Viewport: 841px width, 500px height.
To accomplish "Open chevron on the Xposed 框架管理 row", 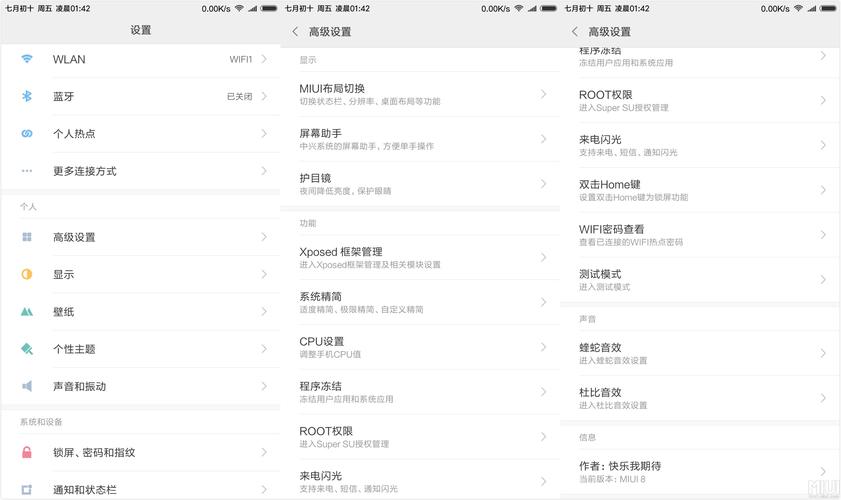I will pyautogui.click(x=543, y=258).
